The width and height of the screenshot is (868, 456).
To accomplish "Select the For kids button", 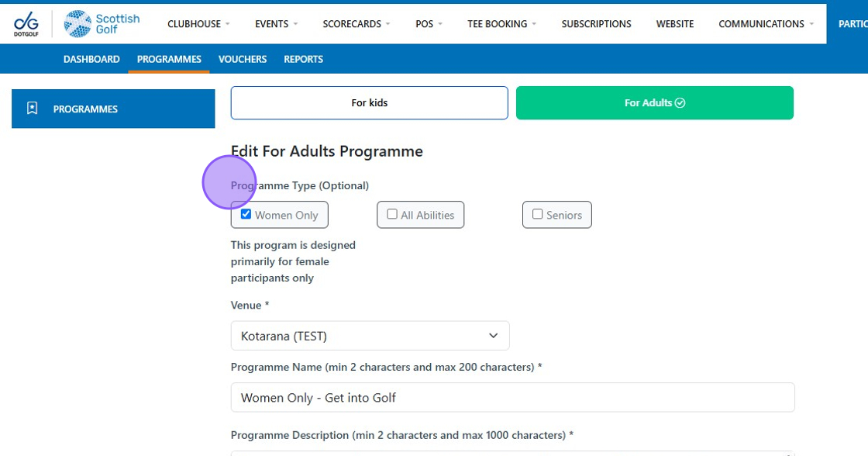I will point(369,102).
